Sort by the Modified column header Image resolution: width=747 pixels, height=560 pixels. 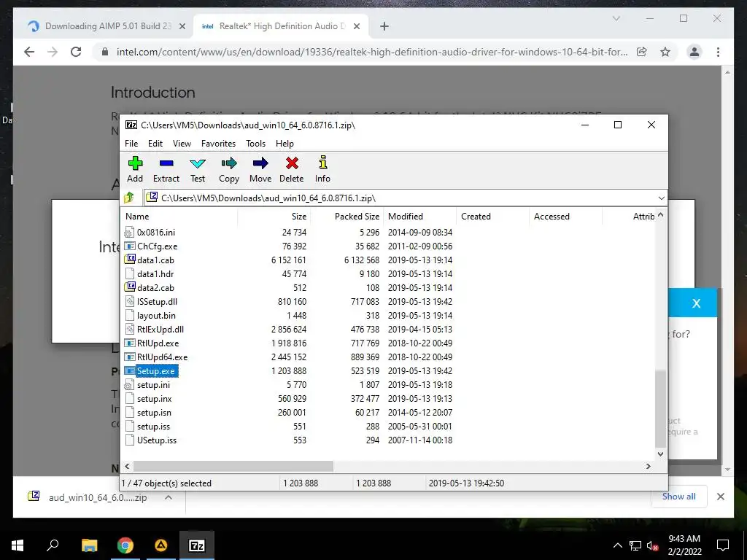(406, 216)
